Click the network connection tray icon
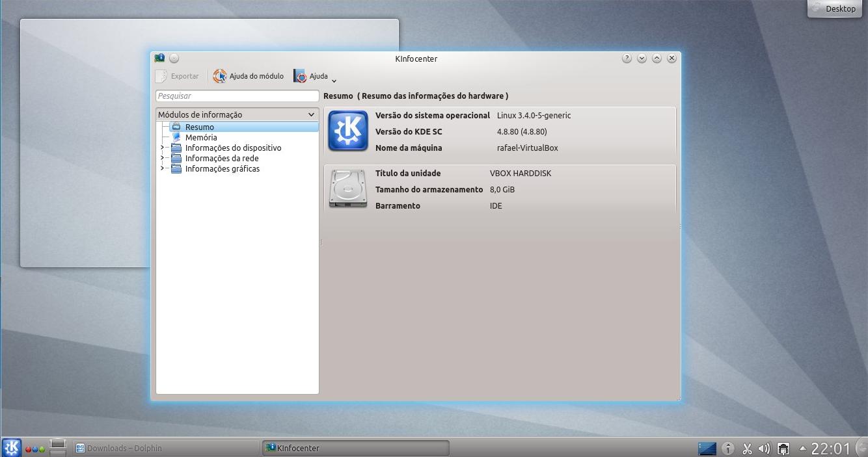This screenshot has height=457, width=868. click(x=783, y=449)
